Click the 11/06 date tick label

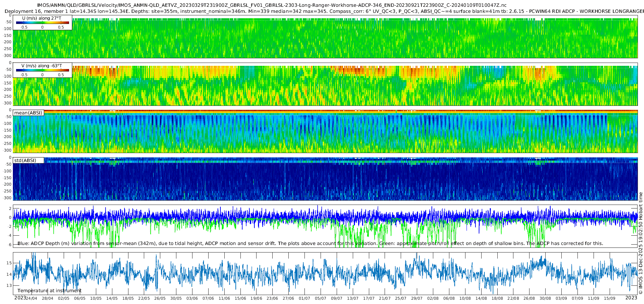(224, 298)
